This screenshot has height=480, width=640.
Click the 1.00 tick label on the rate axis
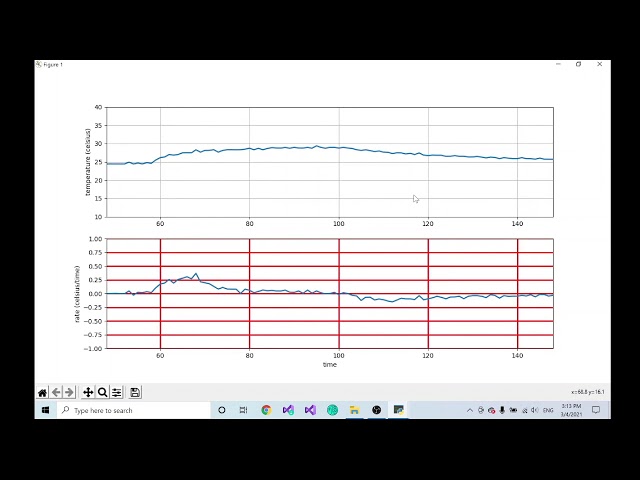click(x=95, y=239)
